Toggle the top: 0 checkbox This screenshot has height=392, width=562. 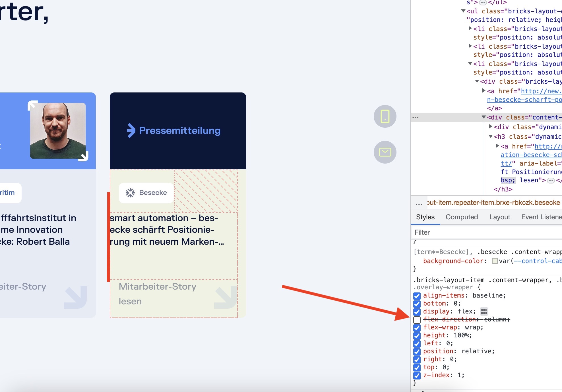click(417, 368)
